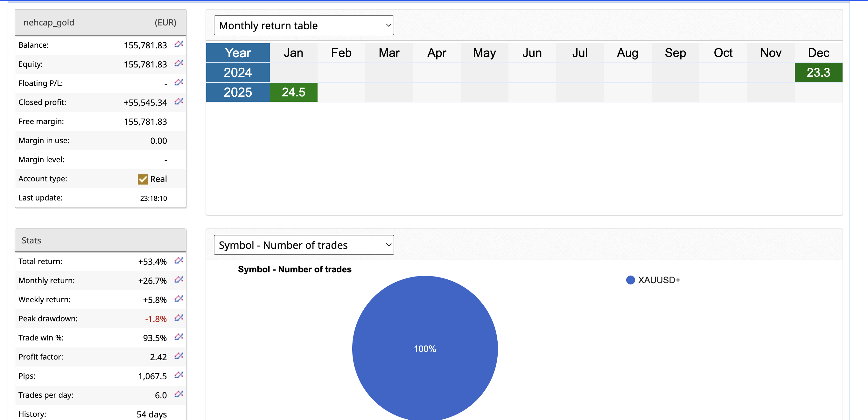Click the Jan 2025 return cell 24.5
Image resolution: width=868 pixels, height=420 pixels.
click(x=293, y=92)
